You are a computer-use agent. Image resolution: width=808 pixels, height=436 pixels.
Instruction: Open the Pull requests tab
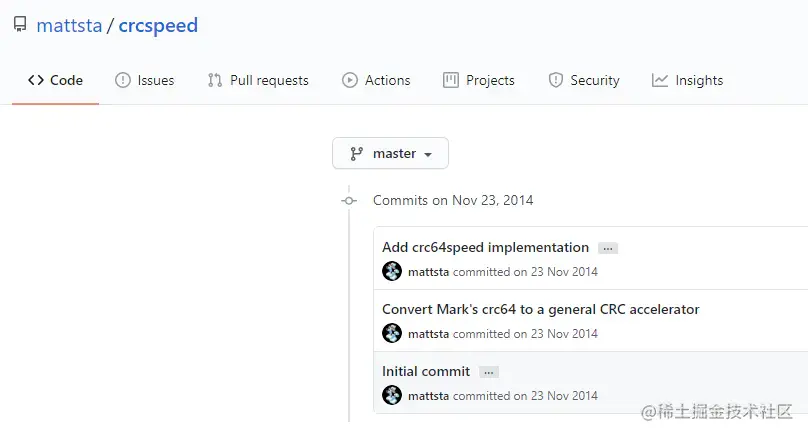[x=258, y=80]
